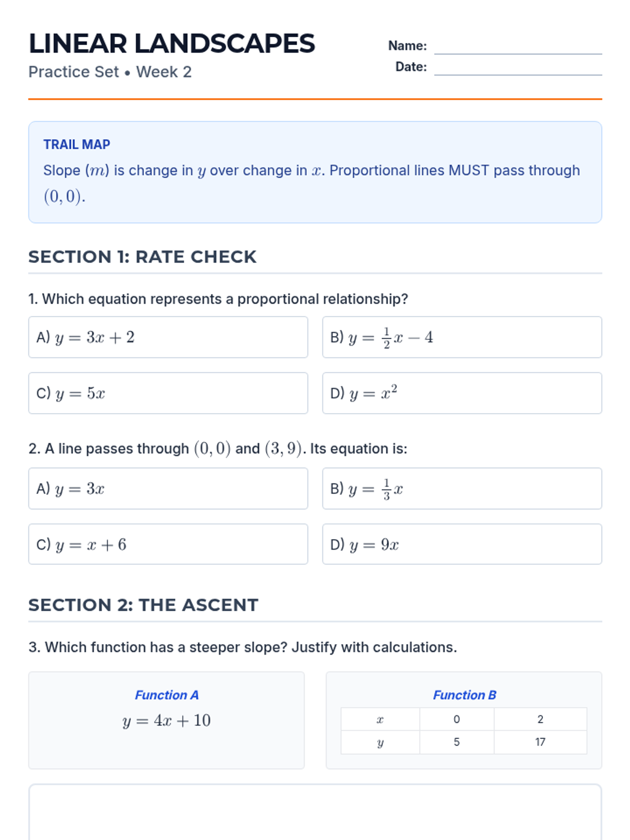This screenshot has height=840, width=630.
Task: Select the table cell with value 17
Action: (540, 742)
